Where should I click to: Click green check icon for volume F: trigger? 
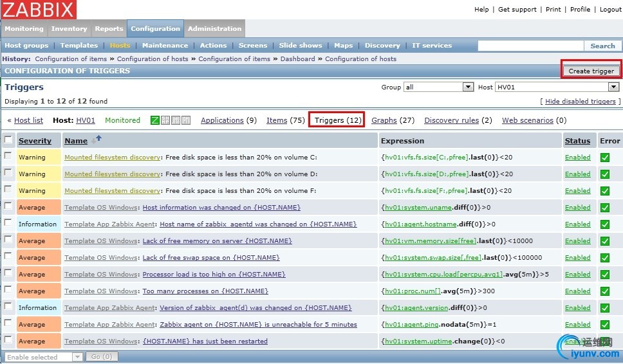(x=605, y=191)
